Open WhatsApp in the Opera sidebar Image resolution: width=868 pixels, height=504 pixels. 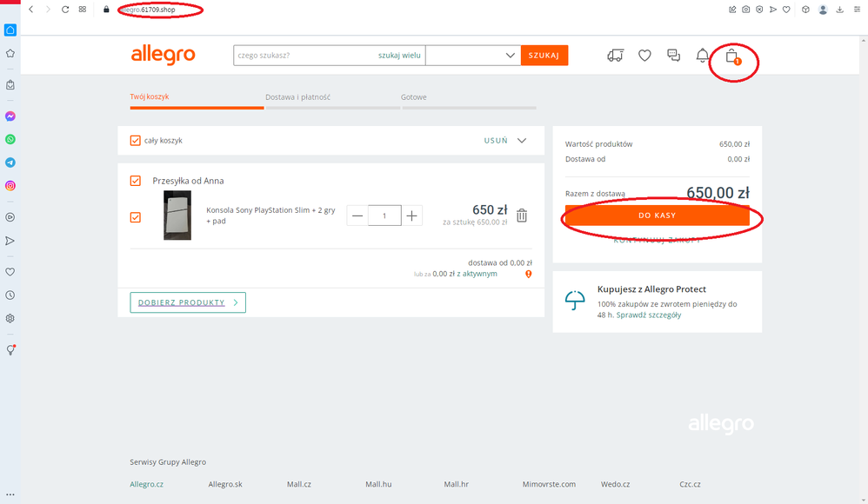point(10,139)
